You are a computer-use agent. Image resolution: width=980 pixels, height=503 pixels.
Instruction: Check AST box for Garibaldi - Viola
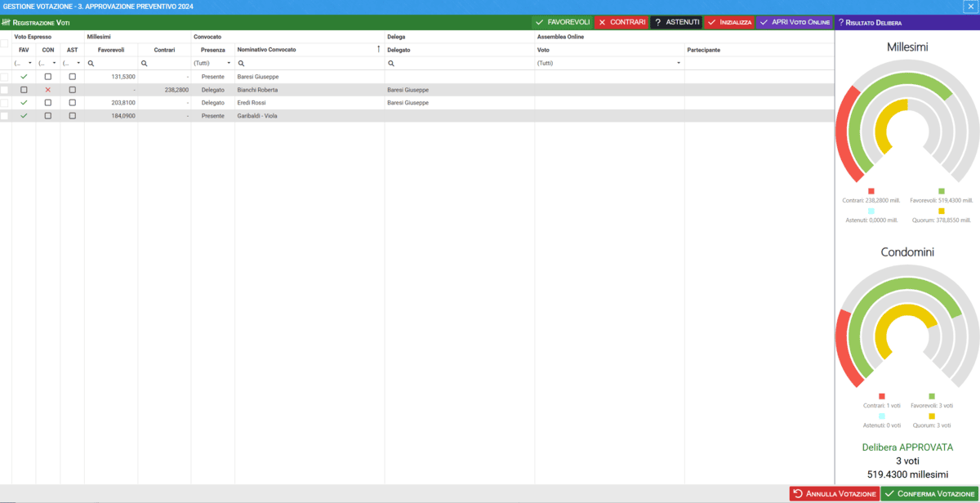[72, 116]
